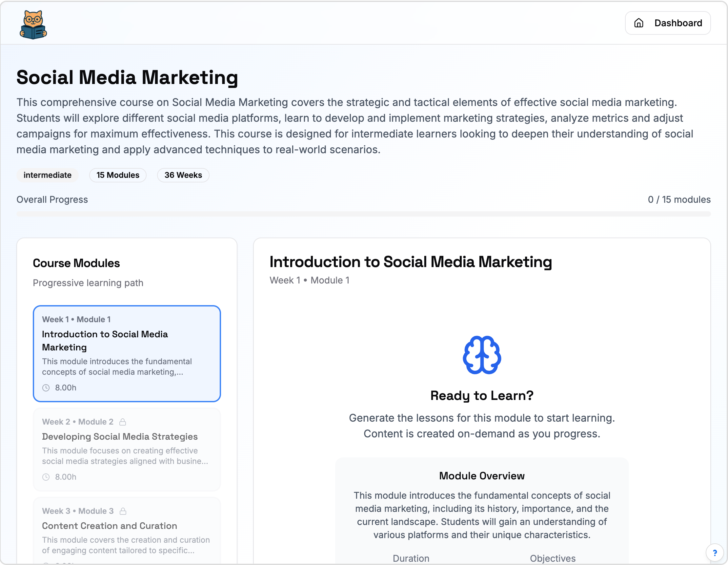Click the 0 / 15 modules counter
The height and width of the screenshot is (565, 728).
pos(679,199)
